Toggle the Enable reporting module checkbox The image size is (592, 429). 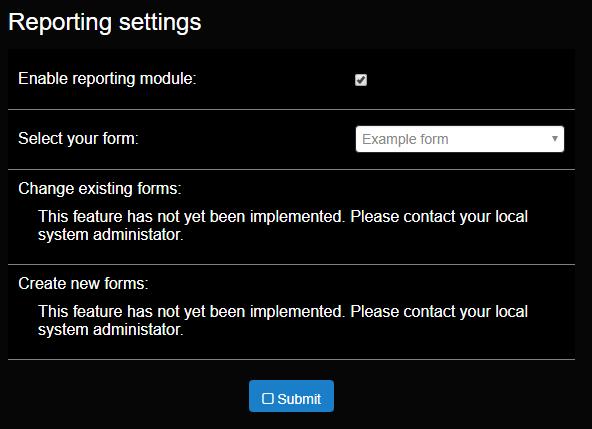[x=361, y=80]
